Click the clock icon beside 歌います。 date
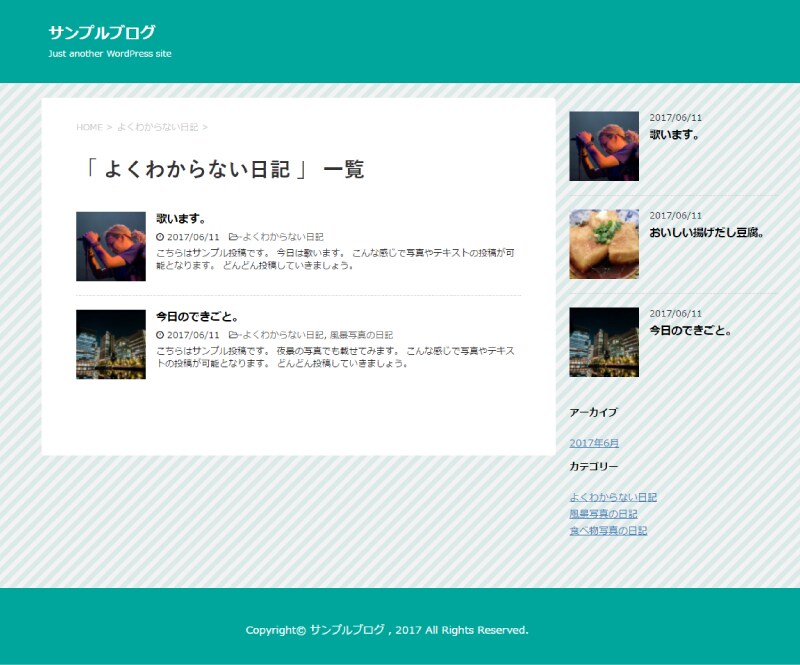 click(x=160, y=237)
